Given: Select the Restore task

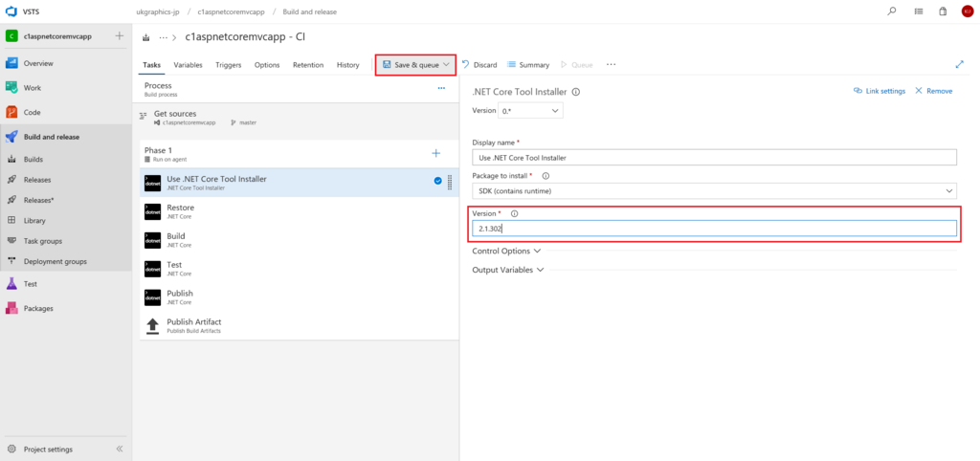Looking at the screenshot, I should pyautogui.click(x=300, y=211).
